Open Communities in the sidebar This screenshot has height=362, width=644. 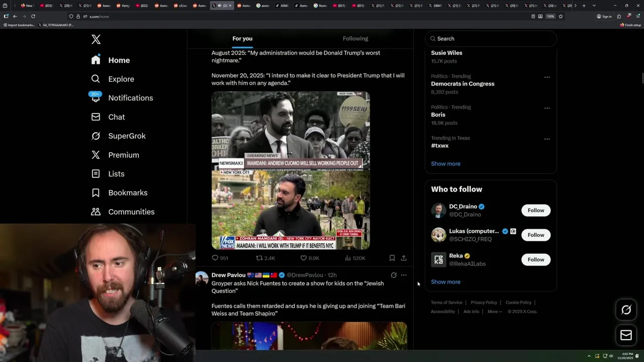(x=123, y=212)
